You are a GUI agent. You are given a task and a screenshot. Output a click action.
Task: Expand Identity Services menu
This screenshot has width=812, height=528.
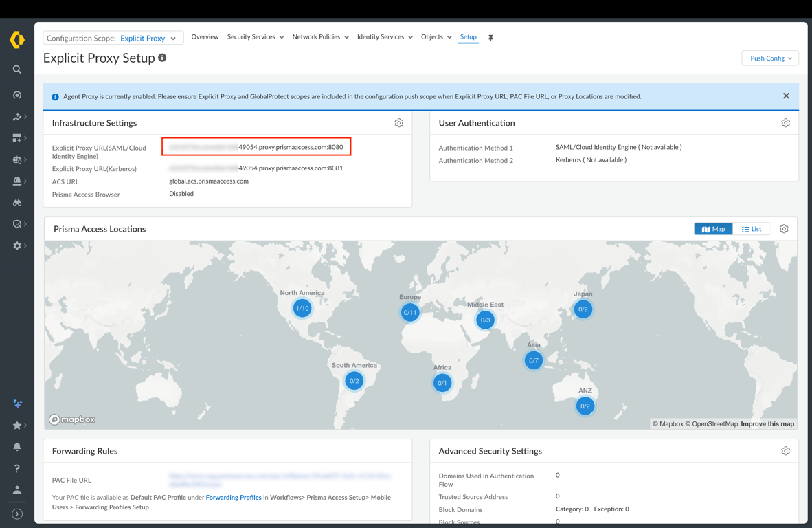pyautogui.click(x=385, y=37)
